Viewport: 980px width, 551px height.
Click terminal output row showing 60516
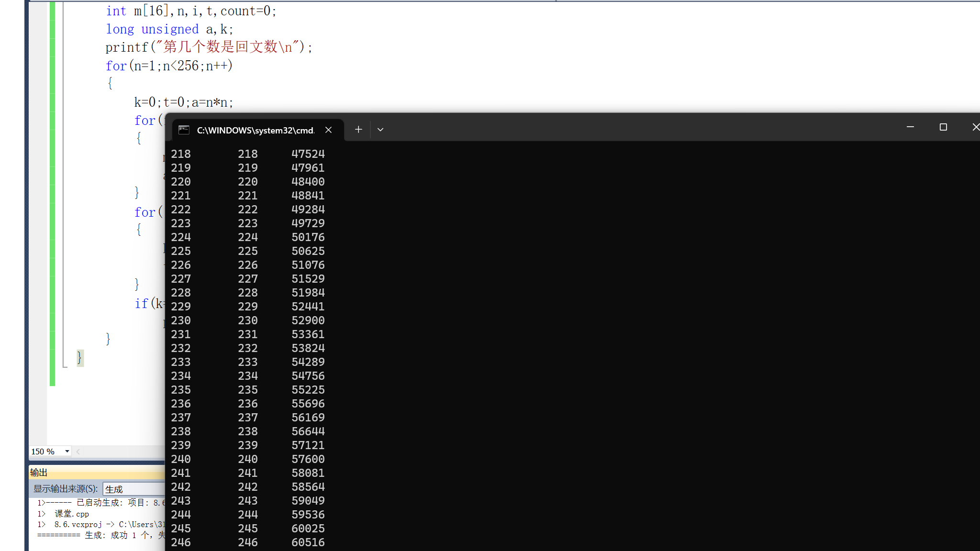click(308, 542)
